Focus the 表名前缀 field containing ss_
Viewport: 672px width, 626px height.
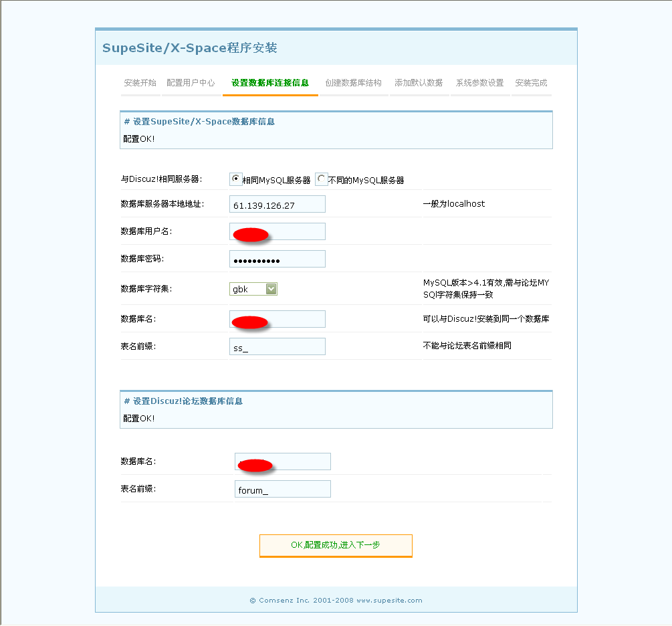[x=277, y=346]
